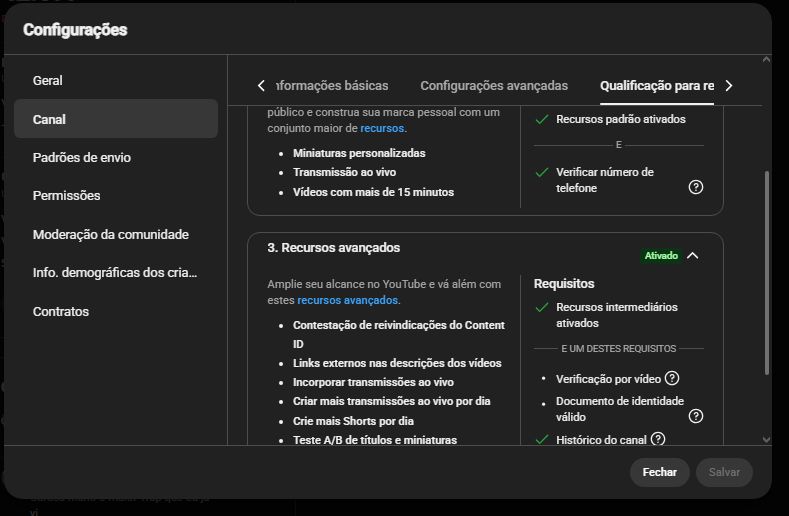Click Recursos padrão ativados requirement

click(620, 119)
